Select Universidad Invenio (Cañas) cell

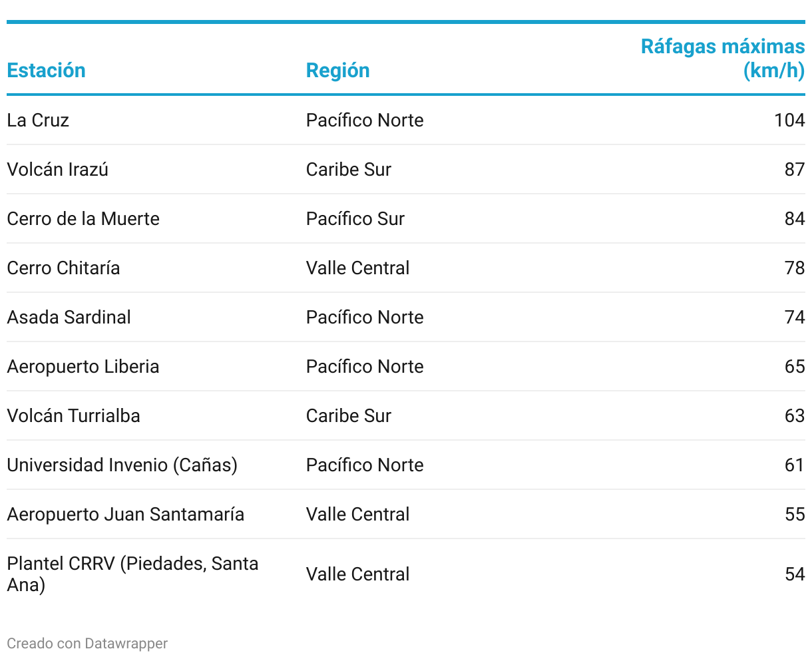tap(122, 465)
